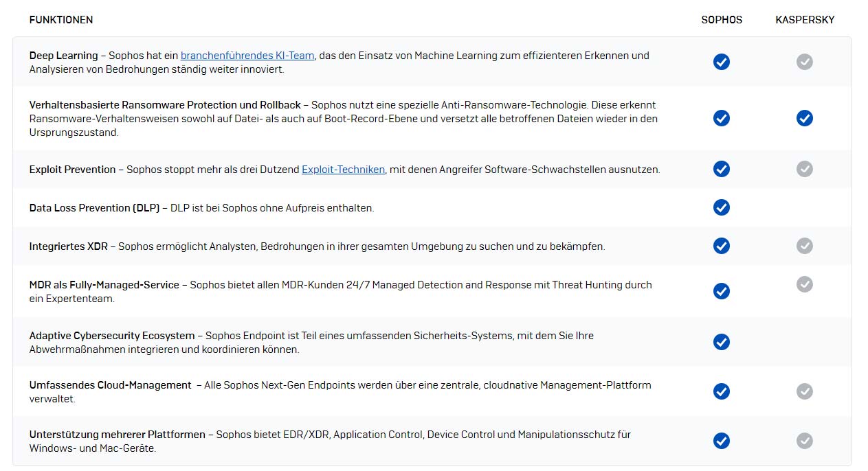Click Kaspersky gray checkmark for mehrerer Plattformen
The width and height of the screenshot is (868, 471).
pyautogui.click(x=804, y=441)
